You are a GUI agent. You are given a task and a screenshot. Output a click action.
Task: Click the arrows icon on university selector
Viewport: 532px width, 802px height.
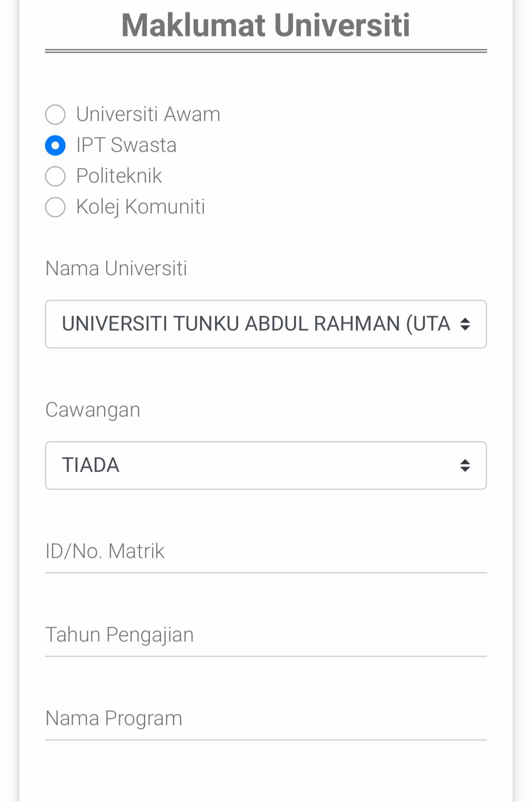(465, 324)
